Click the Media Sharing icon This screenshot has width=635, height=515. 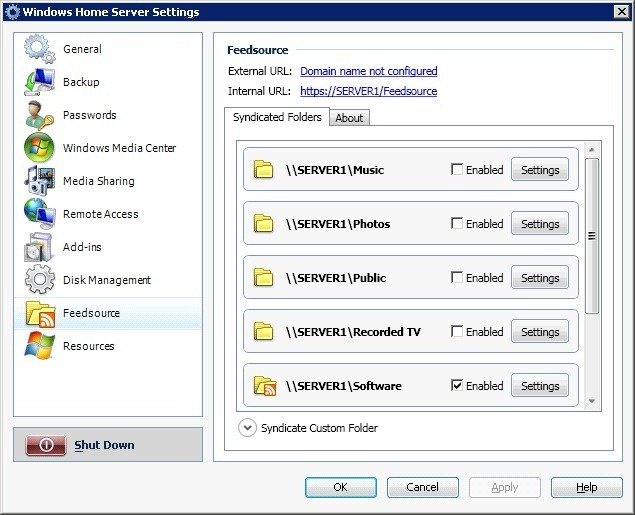coord(39,181)
